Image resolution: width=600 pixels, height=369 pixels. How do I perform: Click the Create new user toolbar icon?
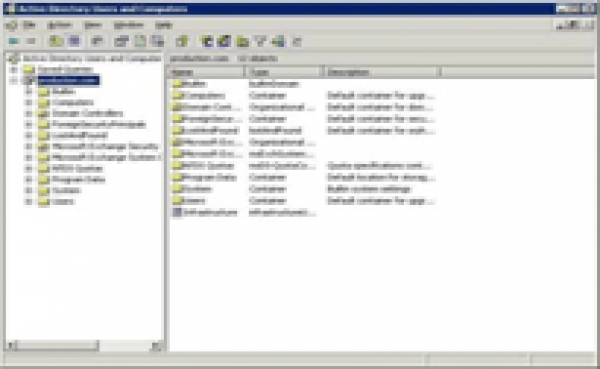pos(207,41)
